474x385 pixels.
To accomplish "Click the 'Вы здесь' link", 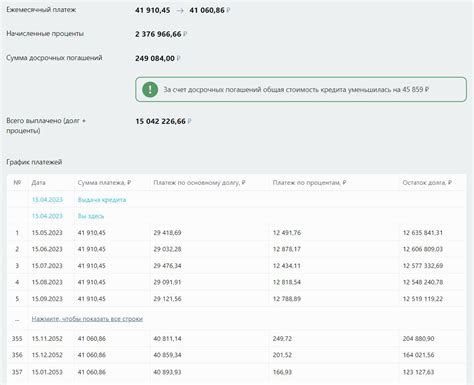I will pyautogui.click(x=91, y=216).
